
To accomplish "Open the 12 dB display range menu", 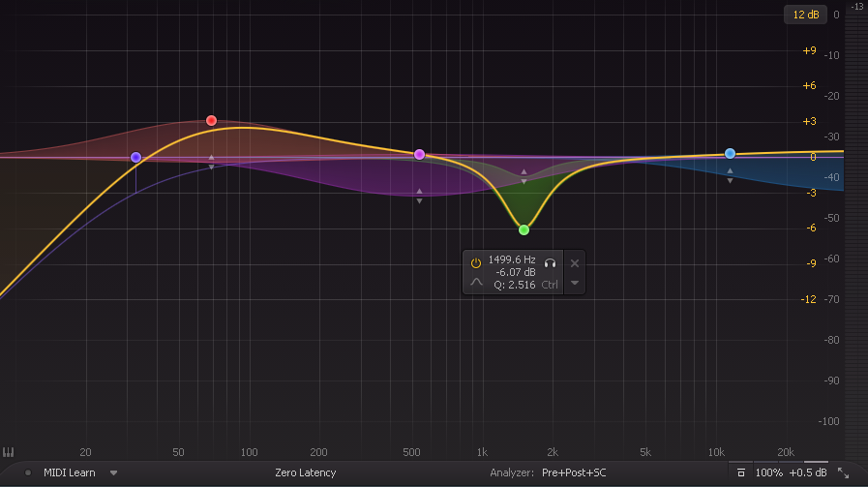I will pyautogui.click(x=805, y=15).
